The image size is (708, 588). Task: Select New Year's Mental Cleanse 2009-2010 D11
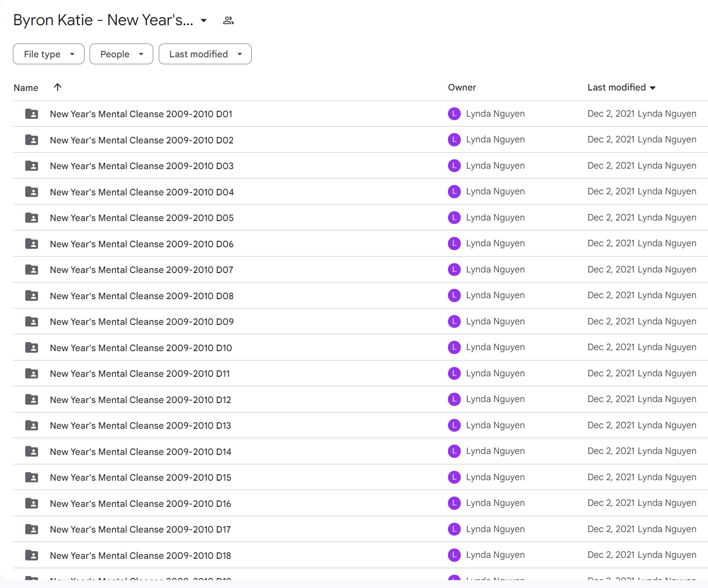click(x=140, y=373)
